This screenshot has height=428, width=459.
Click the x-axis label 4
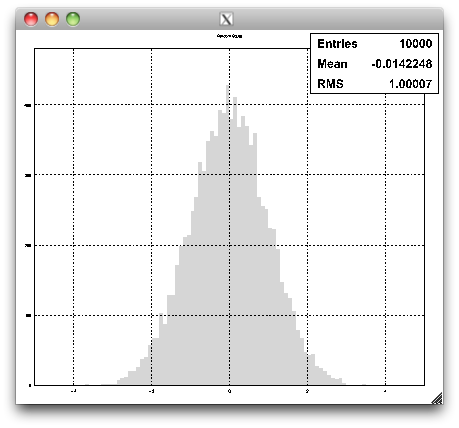385,391
